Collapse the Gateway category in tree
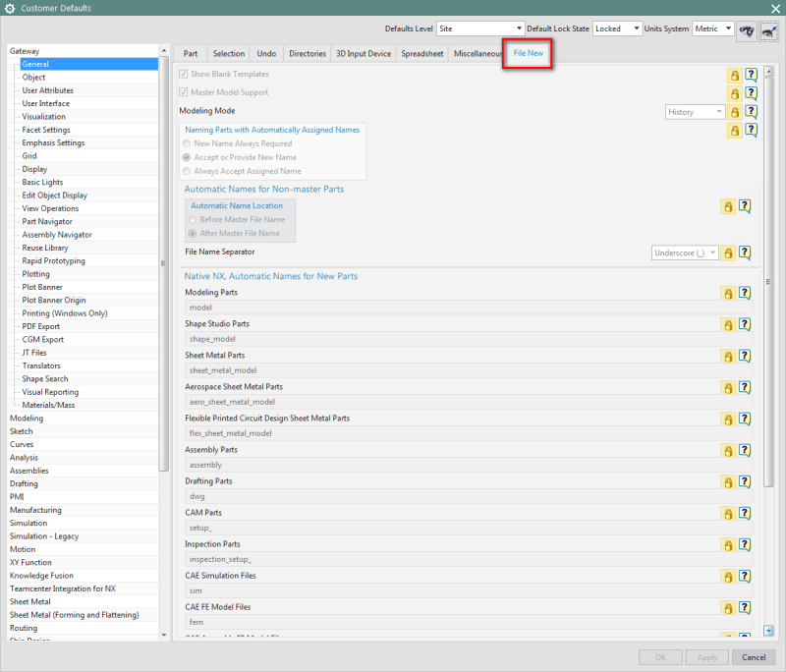This screenshot has height=672, width=786. (x=25, y=51)
